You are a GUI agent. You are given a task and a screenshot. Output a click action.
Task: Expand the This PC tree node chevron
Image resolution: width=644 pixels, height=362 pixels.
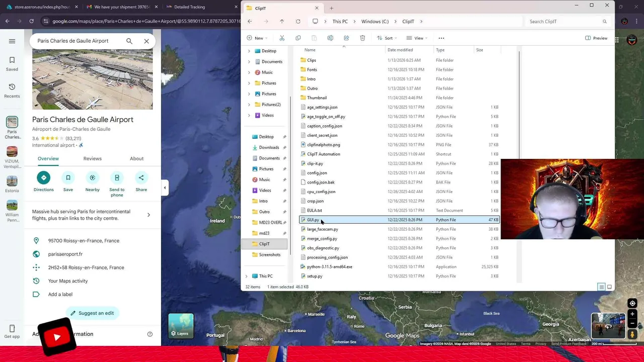click(247, 276)
